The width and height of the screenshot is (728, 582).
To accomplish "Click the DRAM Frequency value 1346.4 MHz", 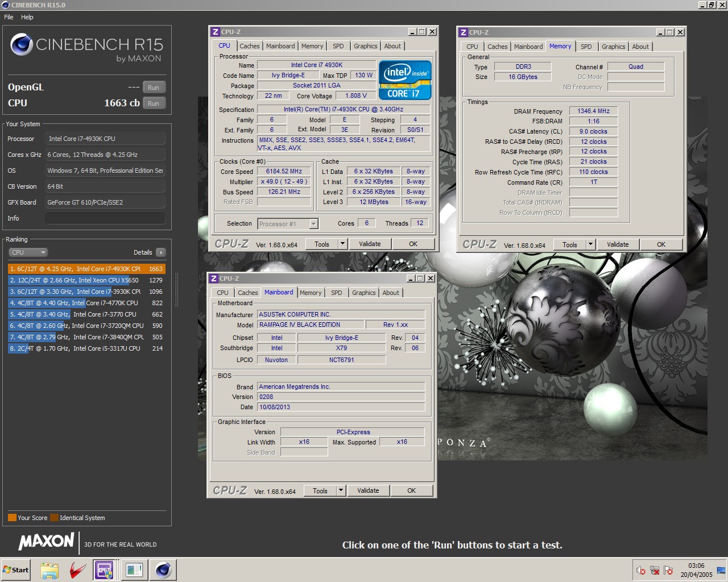I will click(593, 111).
